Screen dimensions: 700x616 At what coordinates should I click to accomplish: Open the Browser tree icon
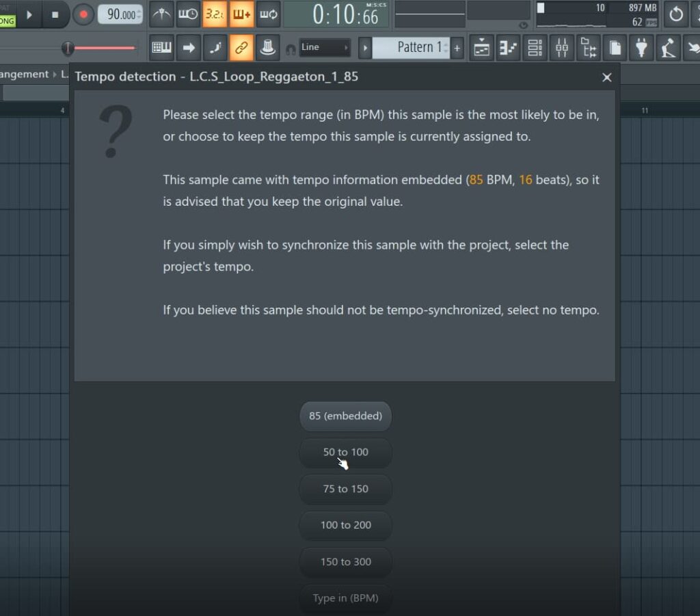point(588,48)
